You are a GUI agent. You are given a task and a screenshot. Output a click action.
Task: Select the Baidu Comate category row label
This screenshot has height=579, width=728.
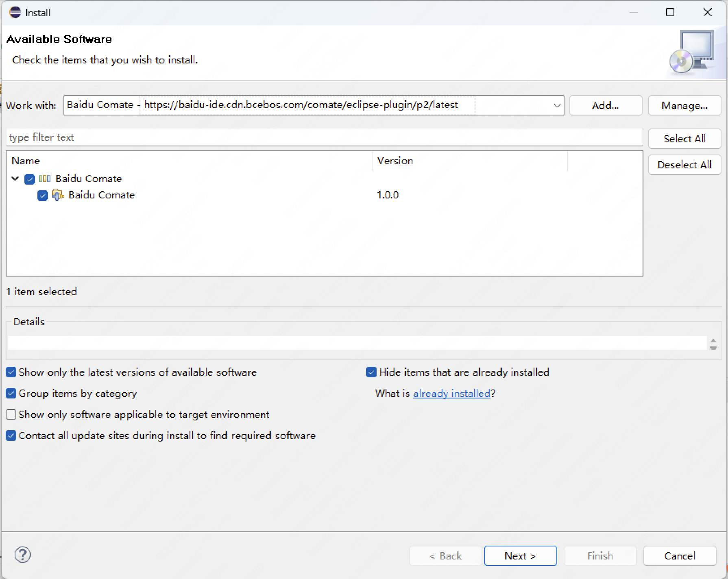point(89,179)
